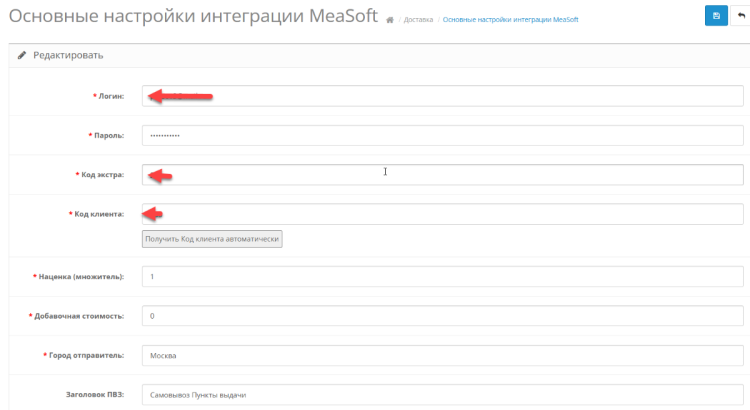This screenshot has height=410, width=750.
Task: Focus the Наценка (множитель) field
Action: click(442, 275)
